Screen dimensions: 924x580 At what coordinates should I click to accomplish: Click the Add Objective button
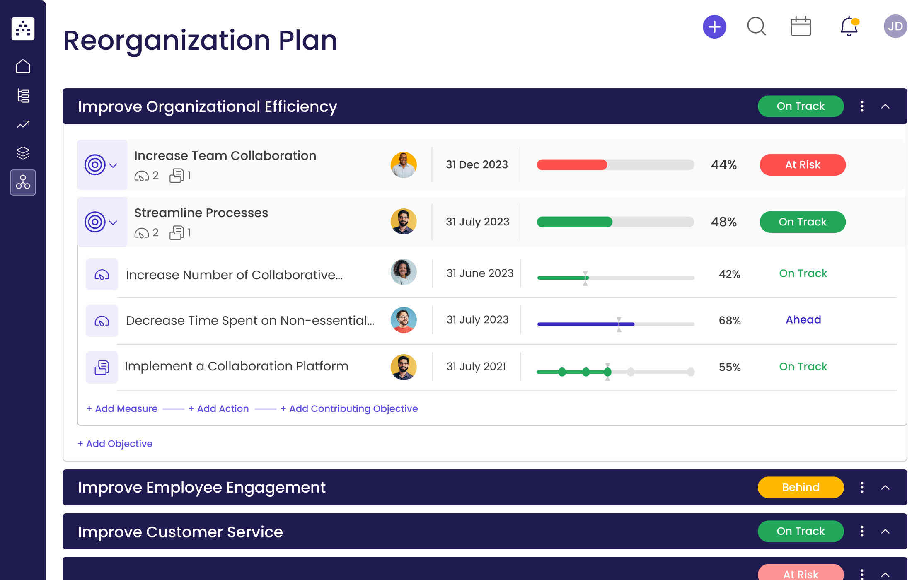114,443
